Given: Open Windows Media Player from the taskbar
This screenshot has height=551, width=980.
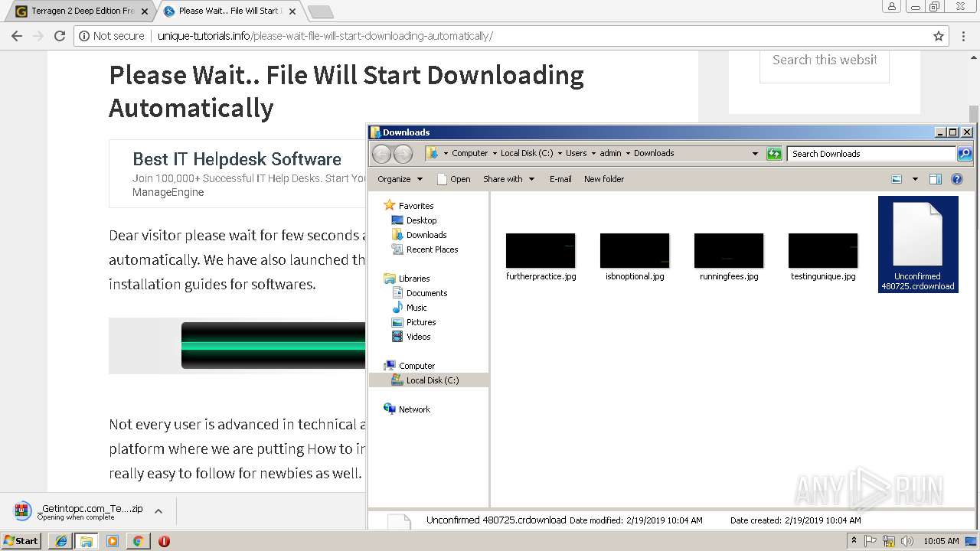Looking at the screenshot, I should click(112, 541).
